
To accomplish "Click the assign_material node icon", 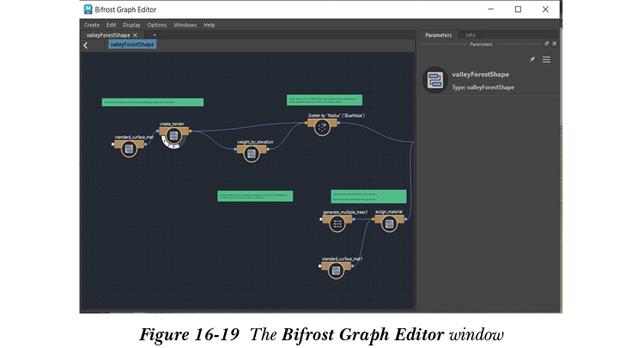I will [389, 223].
